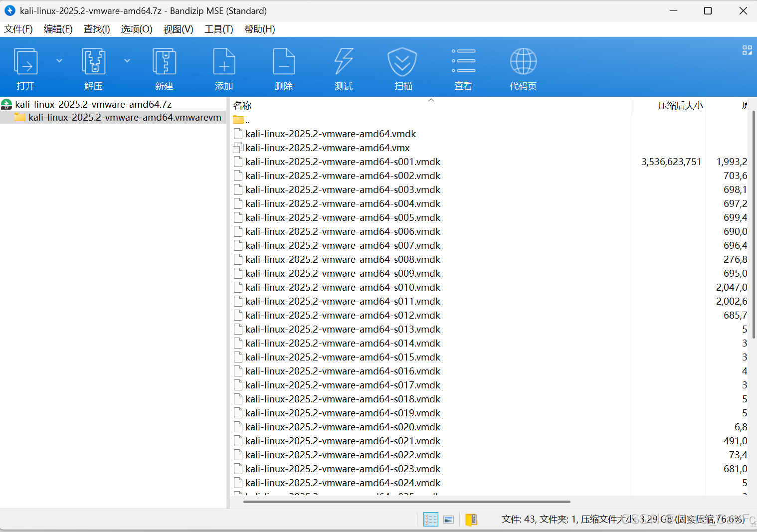The height and width of the screenshot is (532, 757).
Task: Run the Test (测试) archive tool
Action: click(344, 62)
